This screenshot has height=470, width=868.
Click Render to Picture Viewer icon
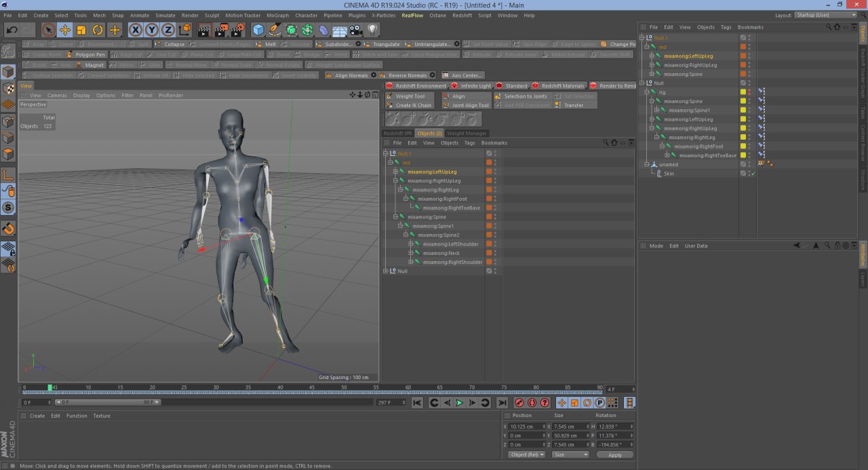221,30
